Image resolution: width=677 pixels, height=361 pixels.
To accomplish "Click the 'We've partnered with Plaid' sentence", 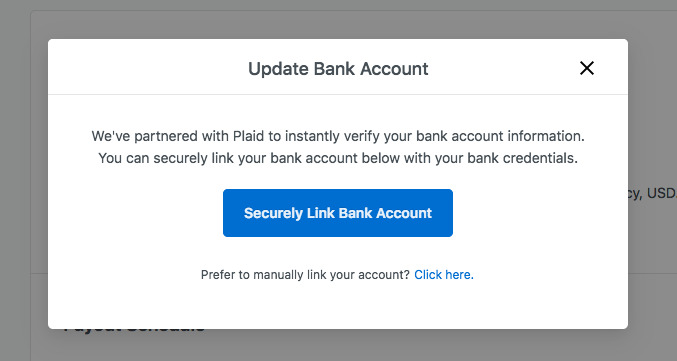I will click(x=338, y=136).
